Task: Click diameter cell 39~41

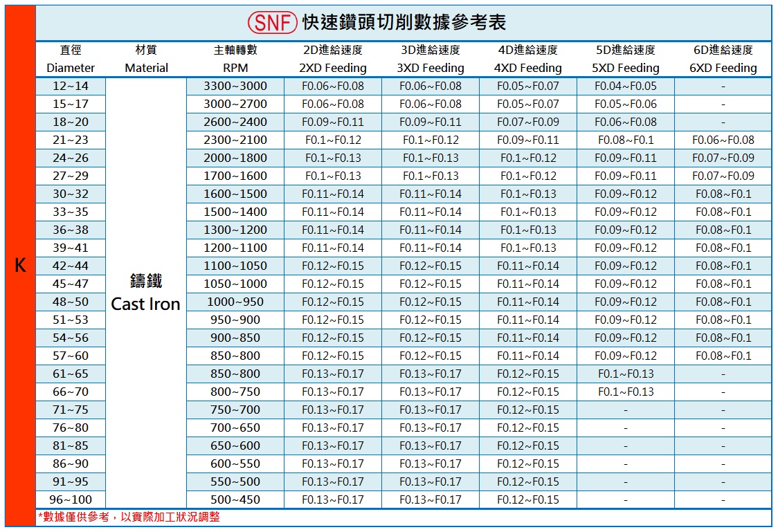Action: tap(71, 248)
